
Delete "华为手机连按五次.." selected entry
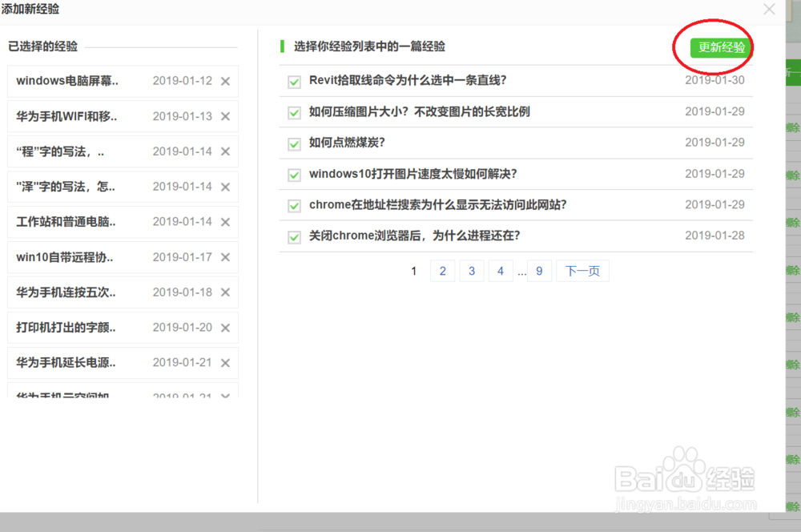tap(227, 292)
